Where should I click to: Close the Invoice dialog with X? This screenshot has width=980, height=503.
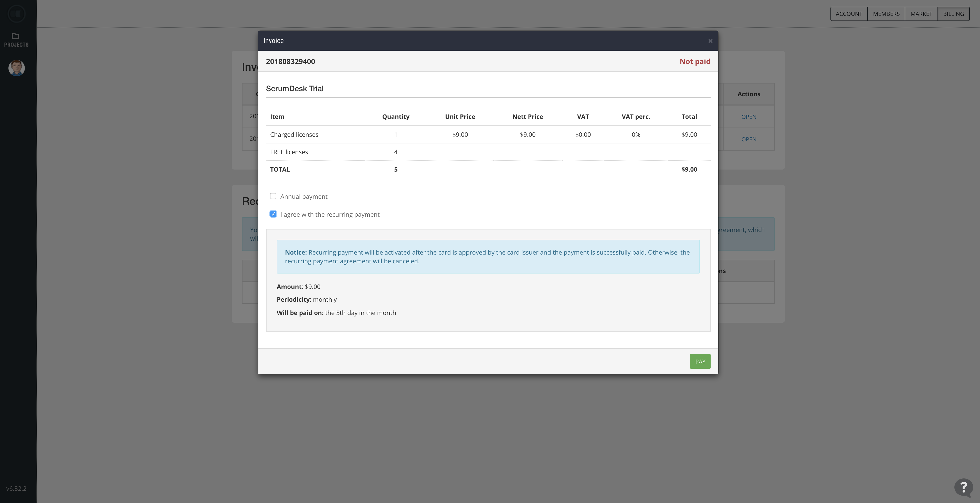[x=710, y=41]
